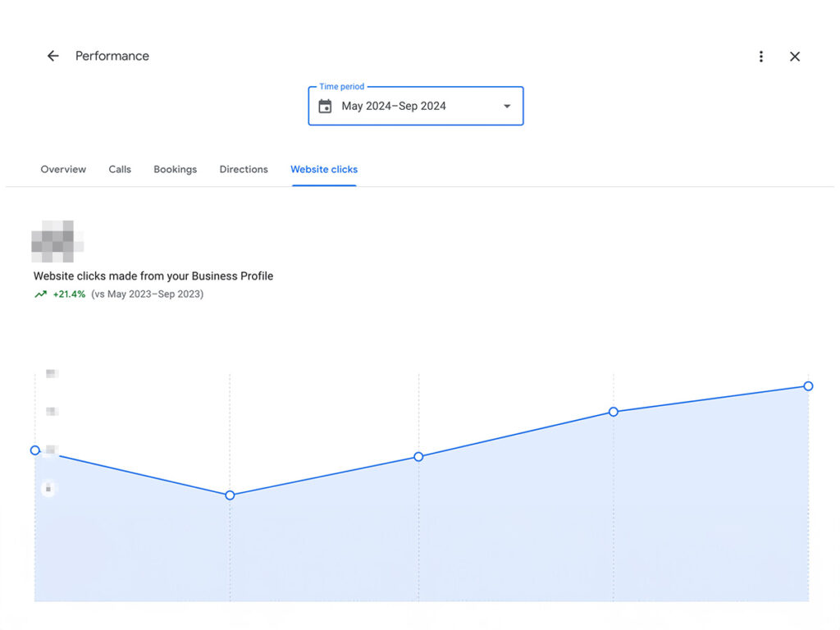Open the Calls tab
This screenshot has width=840, height=630.
(x=120, y=169)
